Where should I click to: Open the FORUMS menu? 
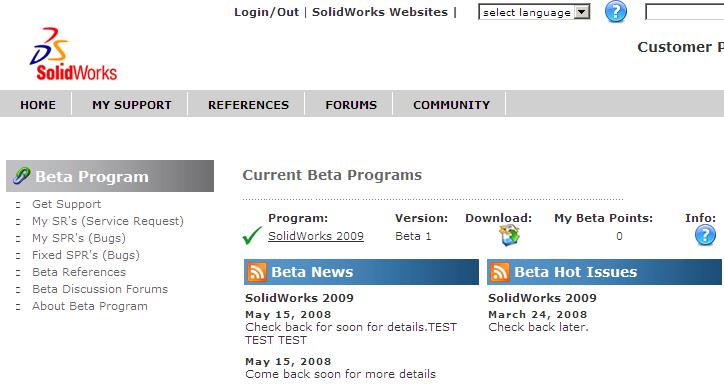[351, 105]
